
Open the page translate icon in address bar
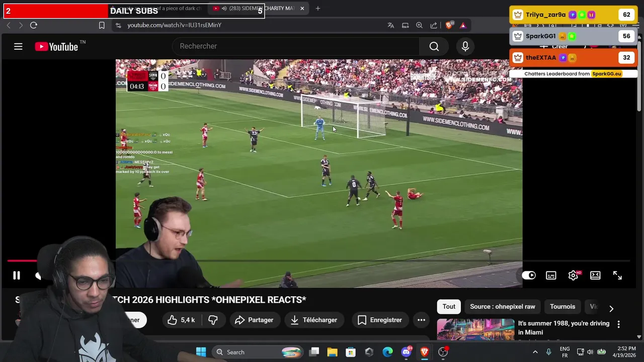pos(391,25)
